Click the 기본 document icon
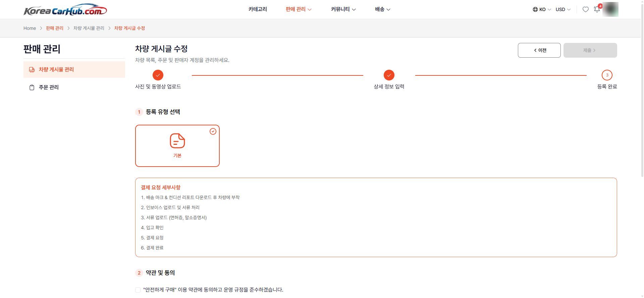Image resolution: width=644 pixels, height=298 pixels. coord(177,141)
